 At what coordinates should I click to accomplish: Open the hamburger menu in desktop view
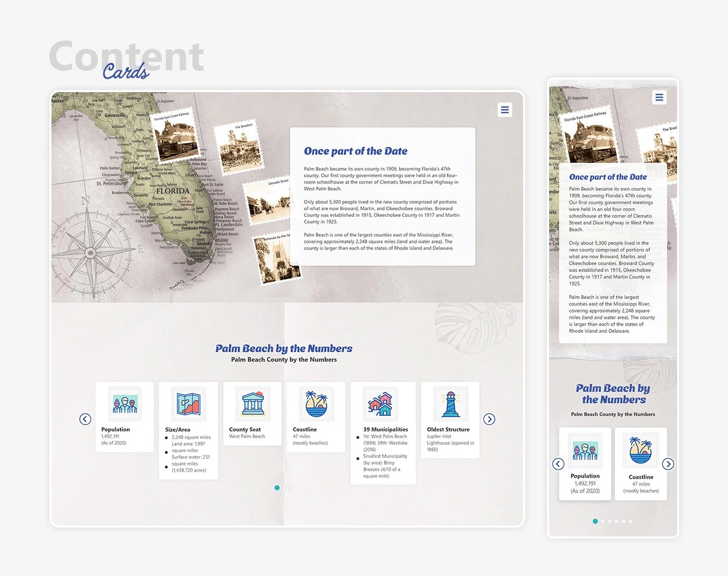coord(504,110)
